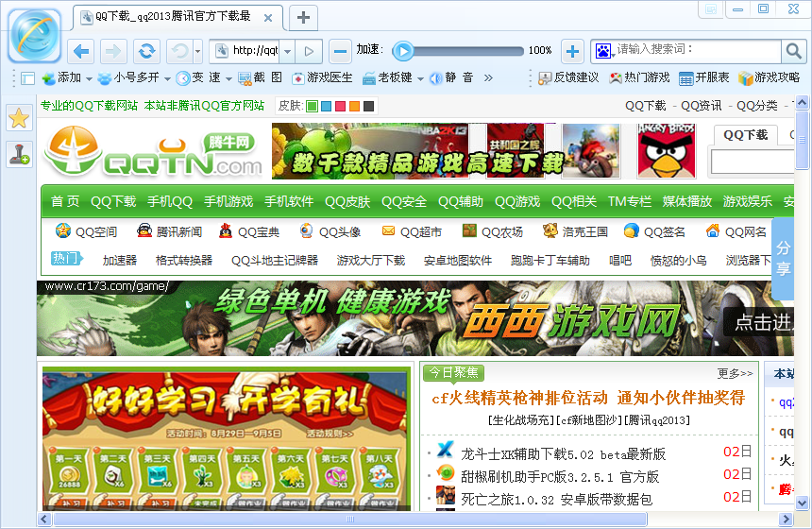This screenshot has width=812, height=529.
Task: Click the search input box
Action: (698, 50)
